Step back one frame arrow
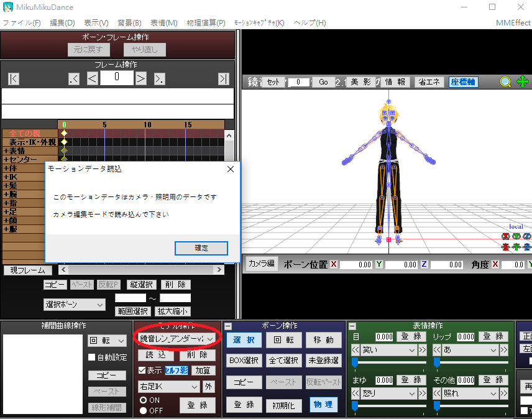 (92, 79)
